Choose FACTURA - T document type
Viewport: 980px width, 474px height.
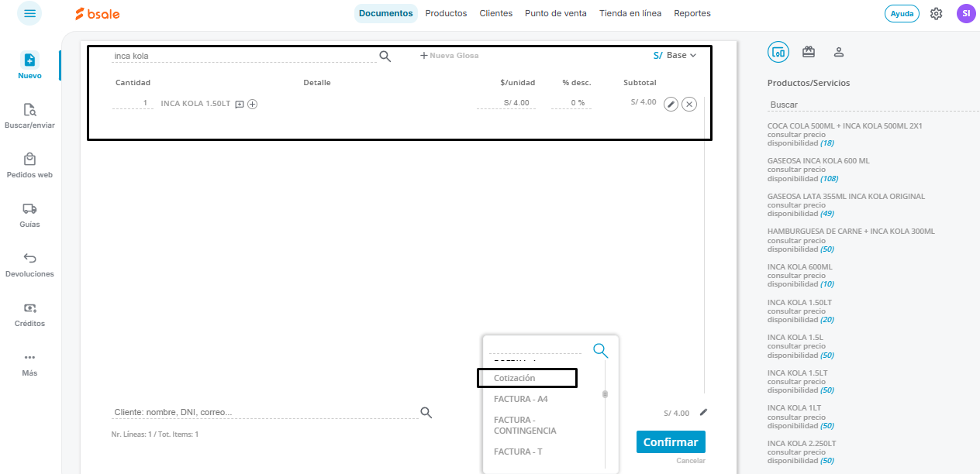[518, 452]
